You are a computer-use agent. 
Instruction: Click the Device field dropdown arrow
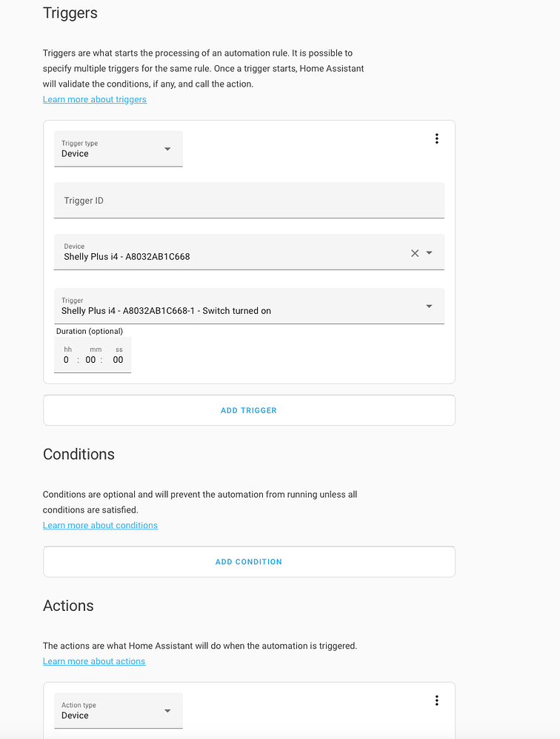(430, 253)
